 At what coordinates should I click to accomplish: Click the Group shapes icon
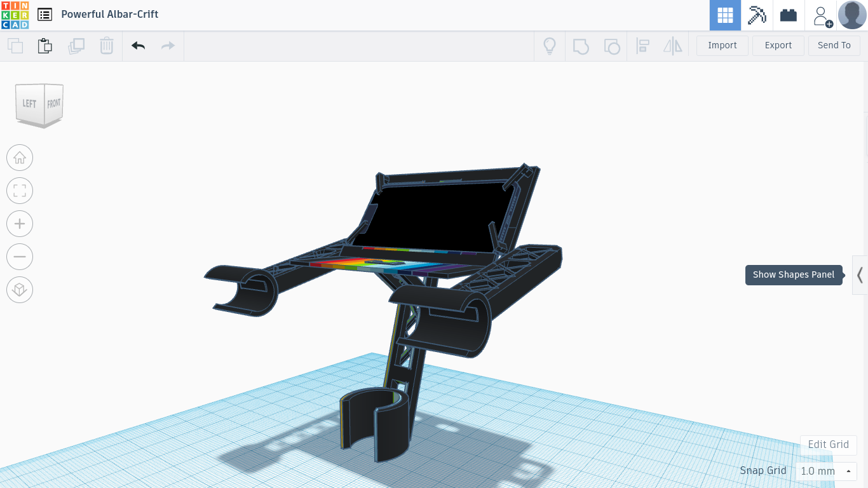coord(581,46)
